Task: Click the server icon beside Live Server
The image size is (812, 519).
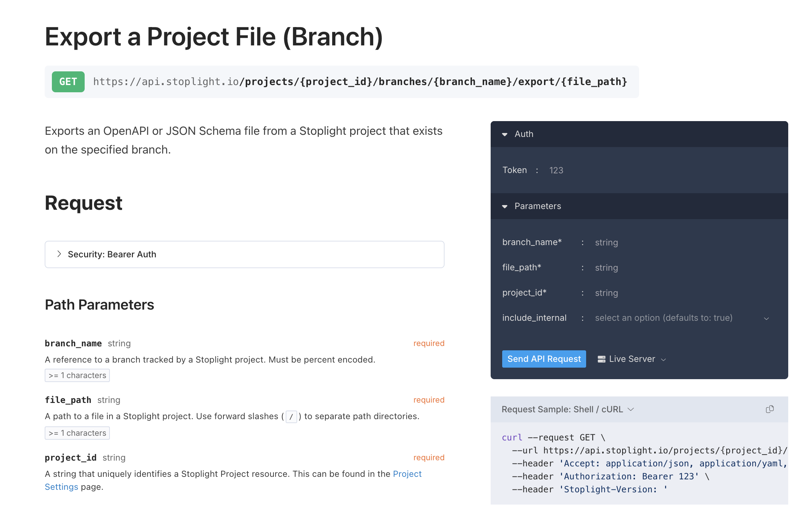Action: tap(601, 359)
